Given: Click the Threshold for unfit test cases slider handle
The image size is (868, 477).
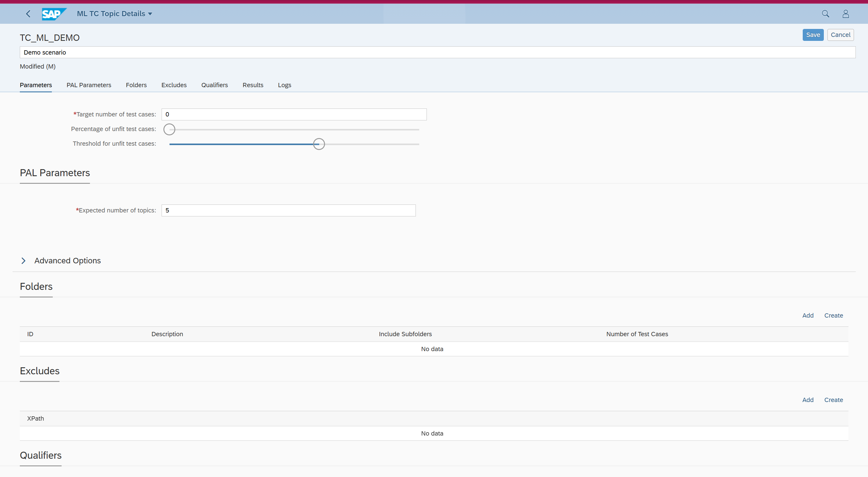Looking at the screenshot, I should point(319,144).
